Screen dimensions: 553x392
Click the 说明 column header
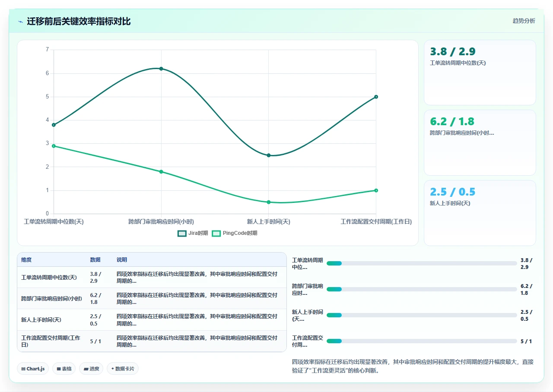tap(122, 260)
